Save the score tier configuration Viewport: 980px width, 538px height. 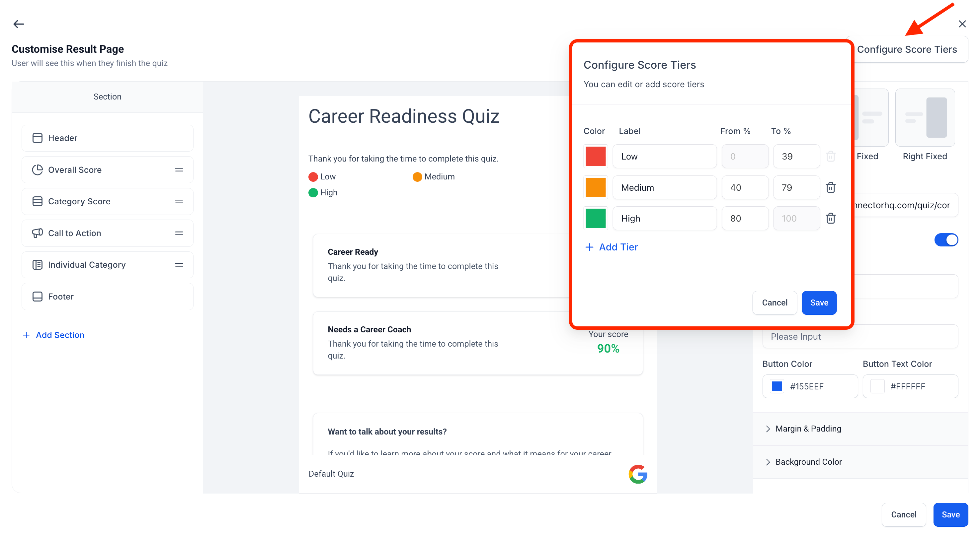819,303
